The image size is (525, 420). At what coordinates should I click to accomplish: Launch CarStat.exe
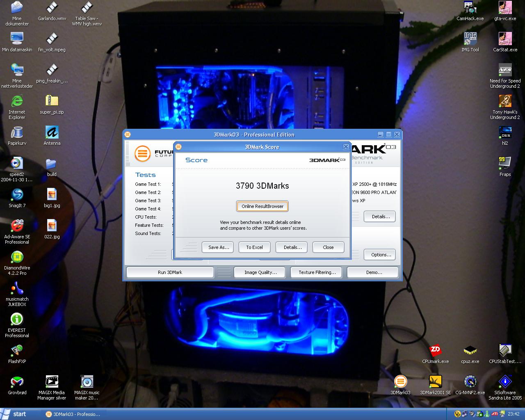[505, 39]
